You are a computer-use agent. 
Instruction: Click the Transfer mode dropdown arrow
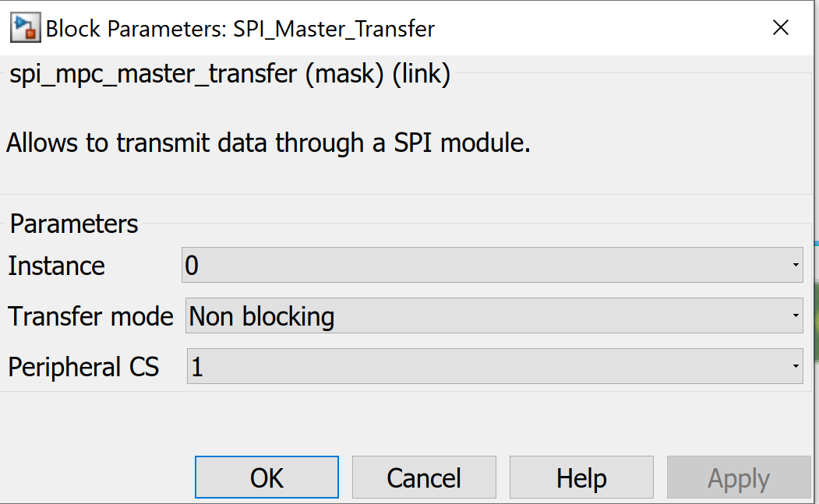[x=796, y=315]
